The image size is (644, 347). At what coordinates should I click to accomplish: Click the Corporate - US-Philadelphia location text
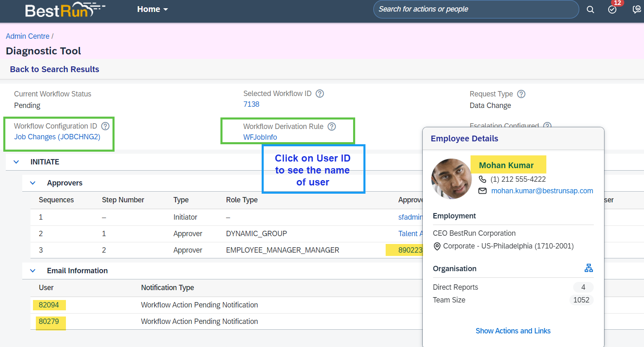coord(508,246)
